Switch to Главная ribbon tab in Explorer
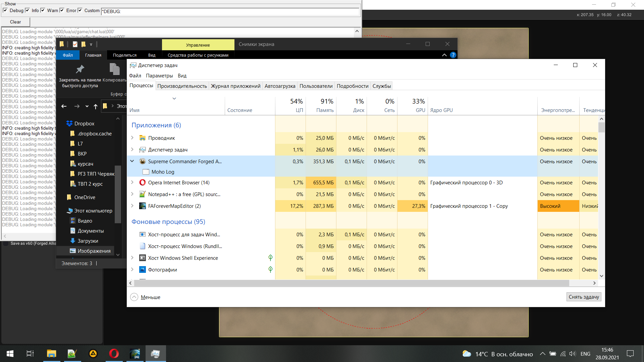This screenshot has height=362, width=644. tap(93, 55)
